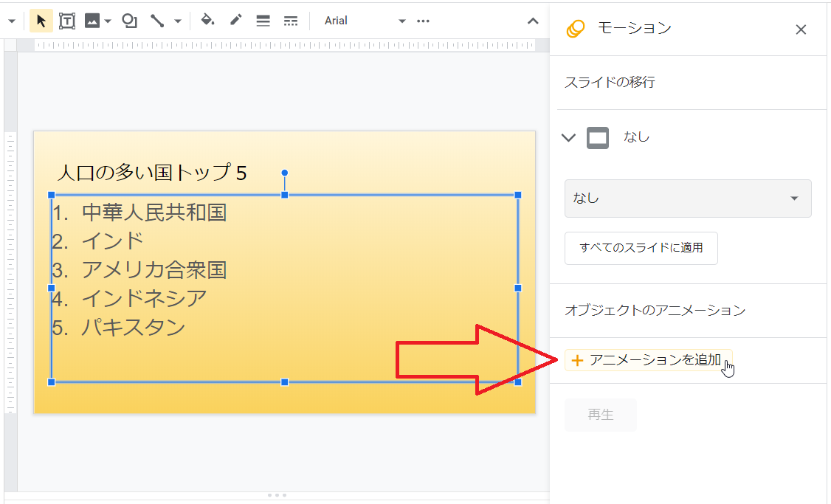
Task: Click the insert image icon
Action: 92,21
